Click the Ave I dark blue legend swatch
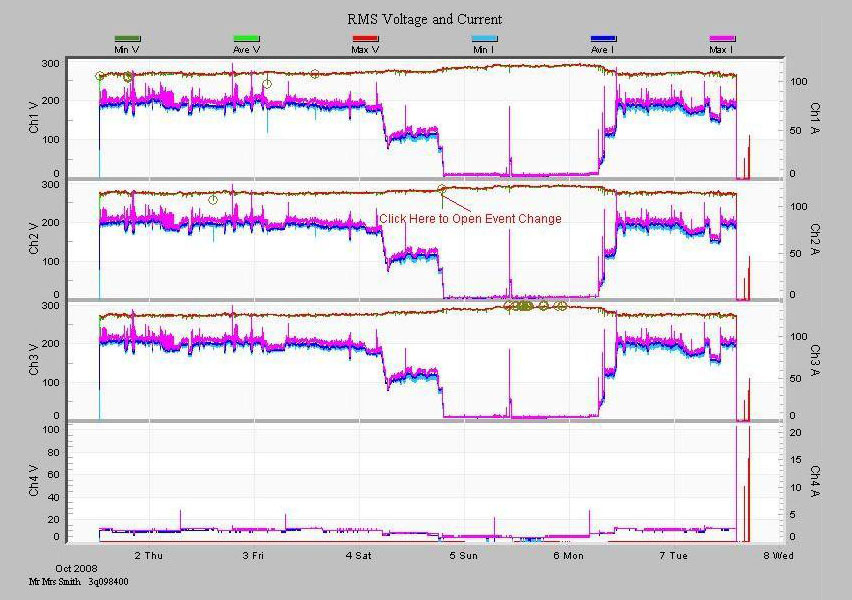852x600 pixels. click(x=603, y=39)
